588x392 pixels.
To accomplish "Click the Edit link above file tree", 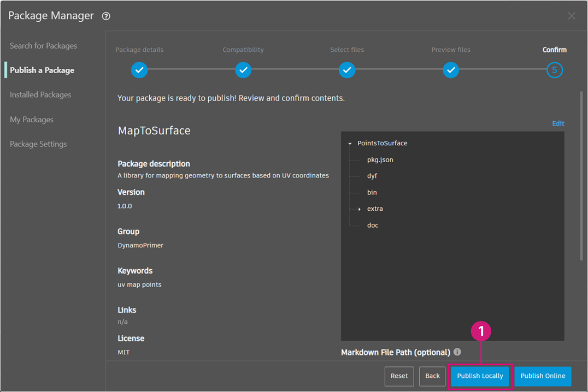I will tap(558, 123).
